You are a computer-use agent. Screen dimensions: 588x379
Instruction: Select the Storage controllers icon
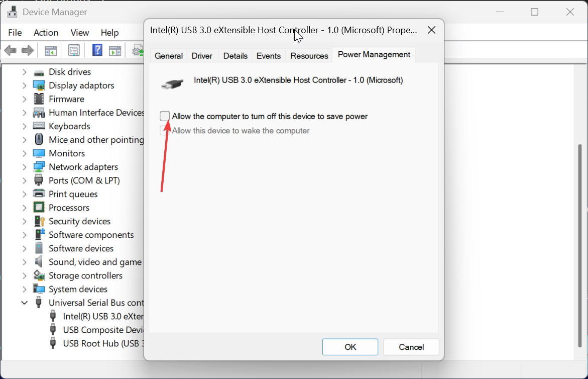[x=39, y=275]
